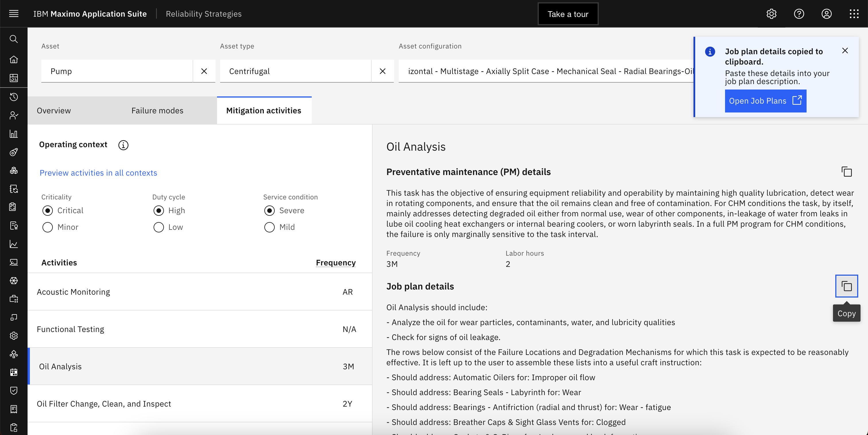Open the bar chart sidebar icon
Viewport: 868px width, 435px height.
click(13, 134)
